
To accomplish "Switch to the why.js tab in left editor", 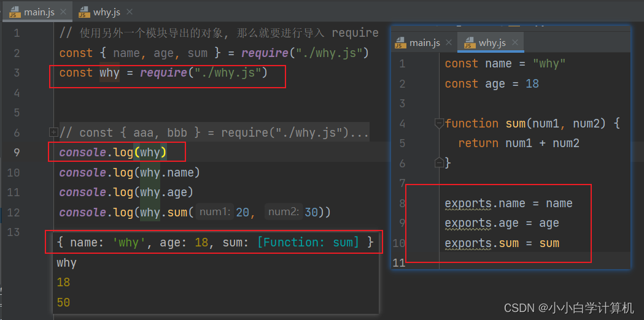I will coord(106,12).
